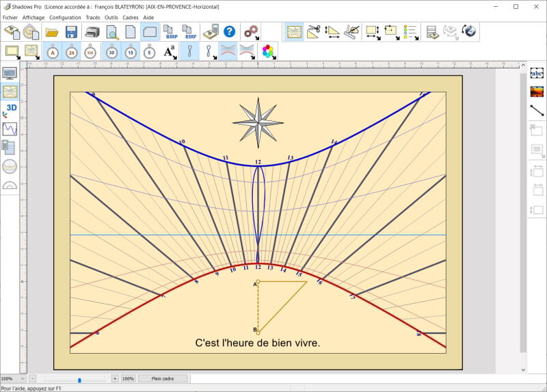Click the zoom slider handle

[79, 379]
